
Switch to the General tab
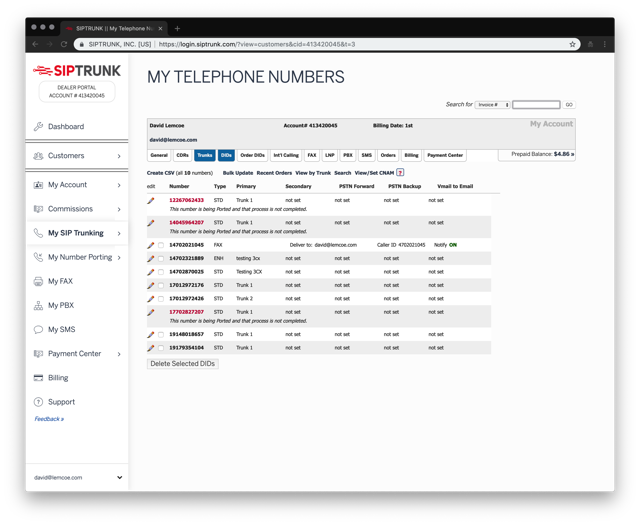[159, 155]
